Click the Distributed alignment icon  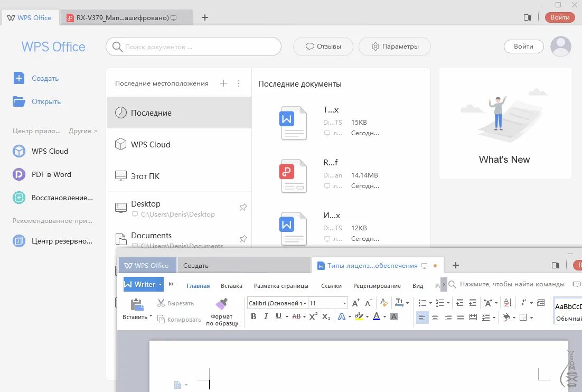tap(473, 318)
